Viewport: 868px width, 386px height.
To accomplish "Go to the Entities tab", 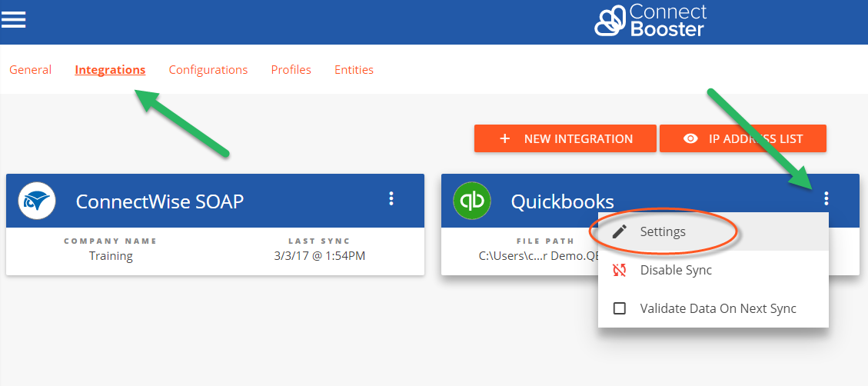I will pos(354,70).
